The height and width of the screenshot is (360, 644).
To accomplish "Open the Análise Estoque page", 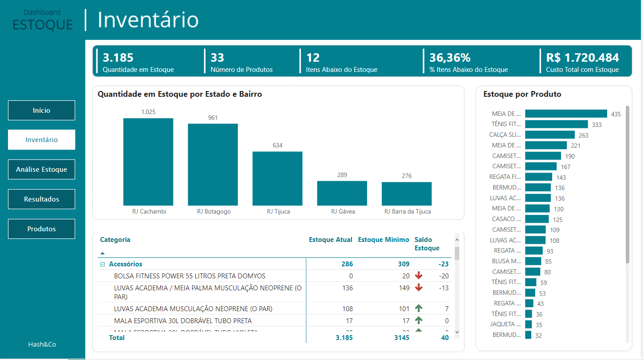I will pos(41,170).
